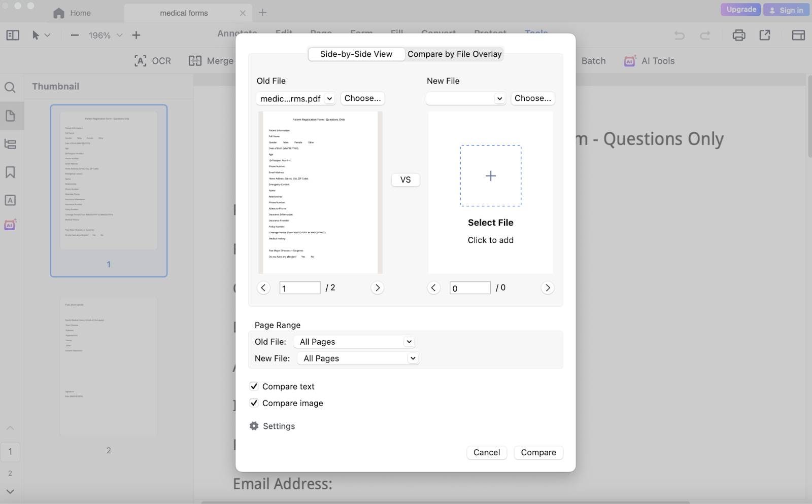Viewport: 812px width, 504px height.
Task: Close the medical forms tab
Action: click(x=243, y=13)
